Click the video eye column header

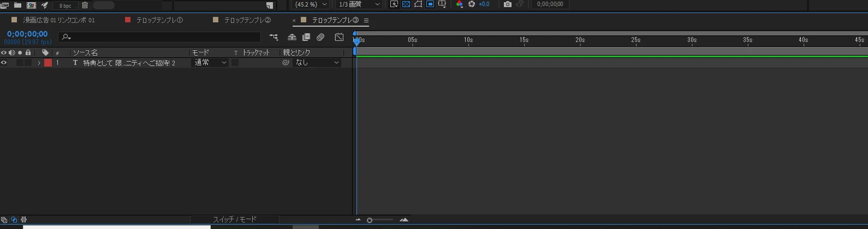point(4,53)
